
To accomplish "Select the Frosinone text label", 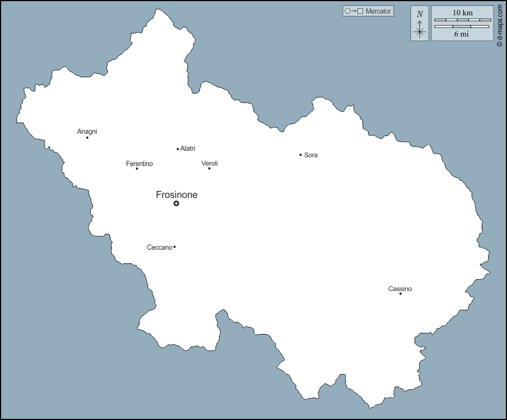I will [177, 194].
